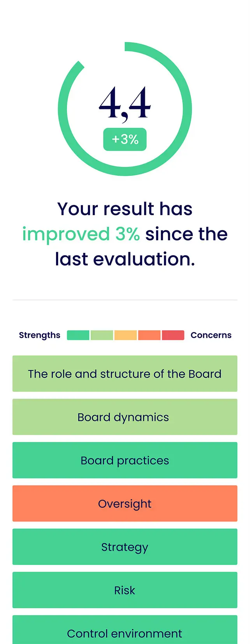
Task: Click the +3% change badge
Action: tap(125, 139)
